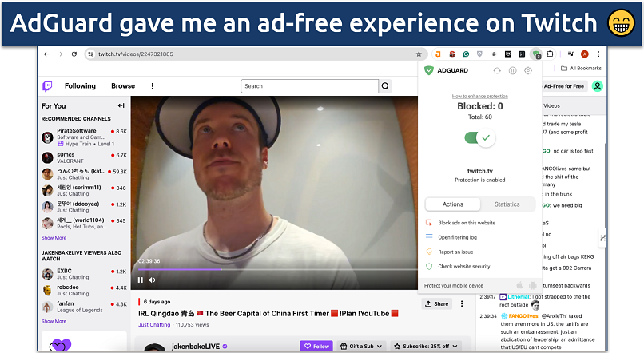Pause AdGuard protection with pause icon

click(513, 70)
